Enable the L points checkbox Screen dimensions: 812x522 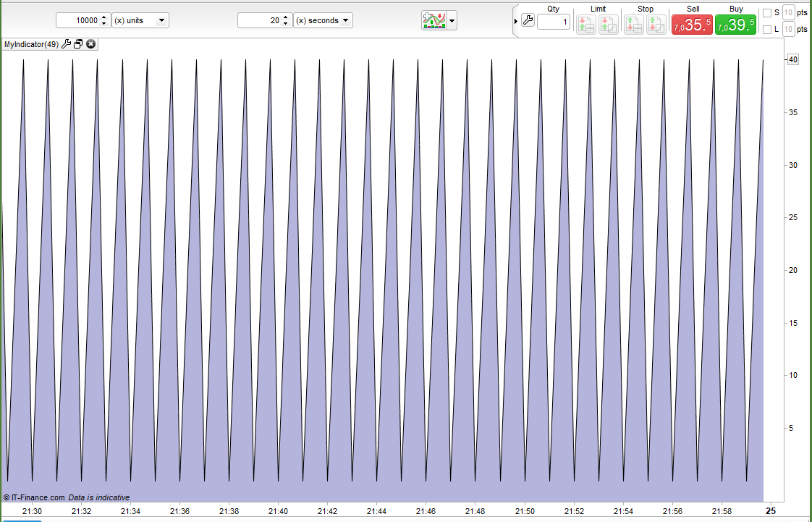767,30
